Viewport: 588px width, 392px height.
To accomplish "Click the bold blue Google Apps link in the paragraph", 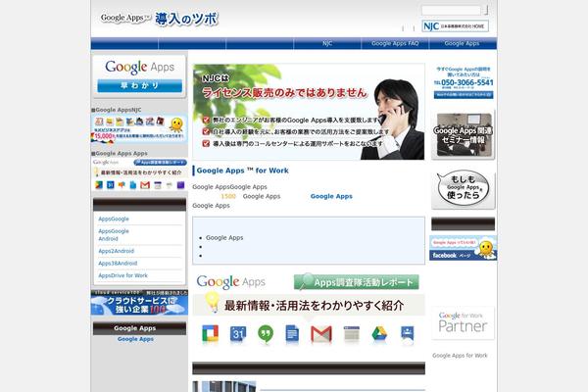I will [x=331, y=196].
